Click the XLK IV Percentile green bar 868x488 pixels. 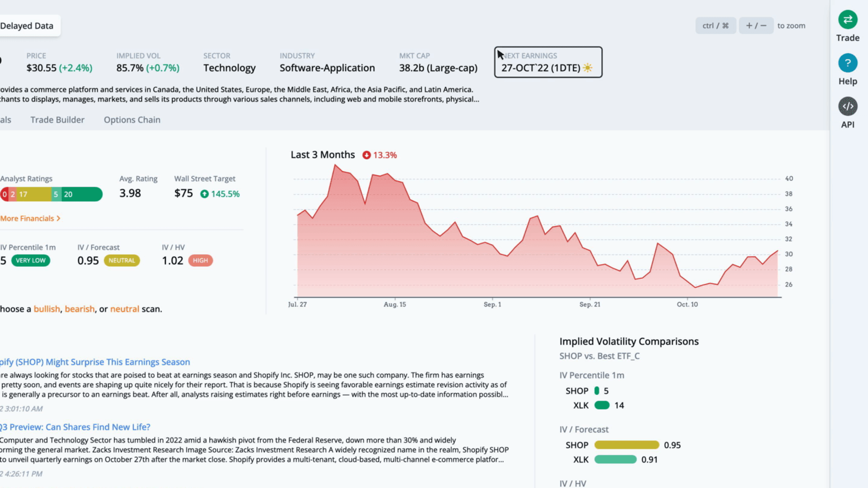[602, 405]
